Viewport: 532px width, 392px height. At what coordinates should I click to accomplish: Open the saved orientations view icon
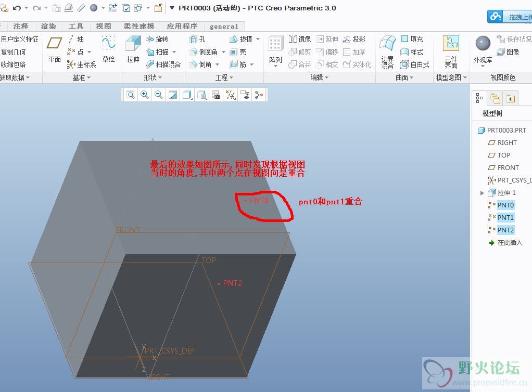[x=202, y=95]
